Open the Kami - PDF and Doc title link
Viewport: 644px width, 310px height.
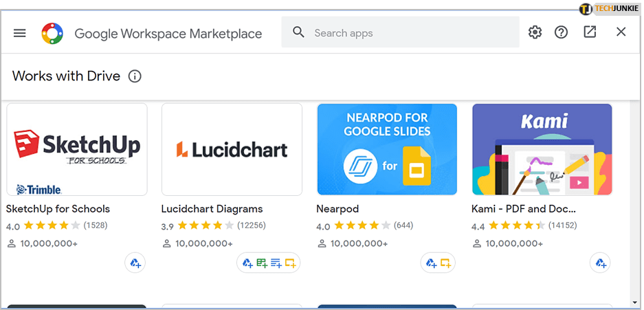tap(524, 209)
